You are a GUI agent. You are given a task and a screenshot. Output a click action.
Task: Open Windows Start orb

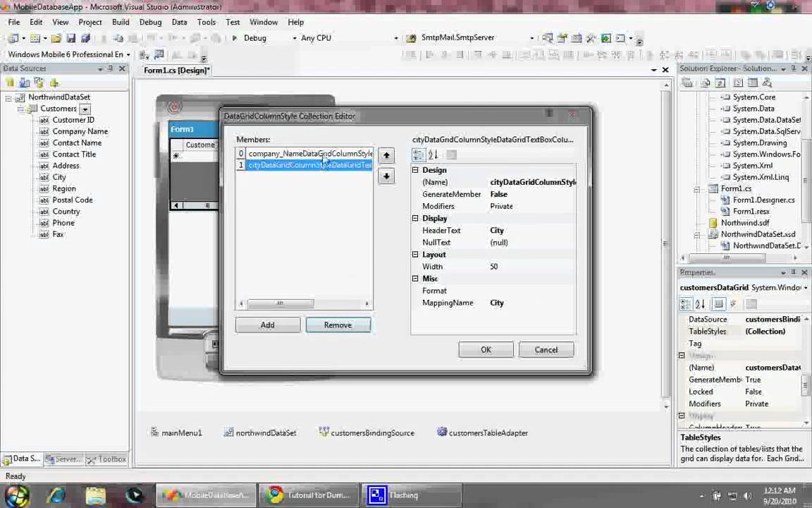pyautogui.click(x=17, y=495)
